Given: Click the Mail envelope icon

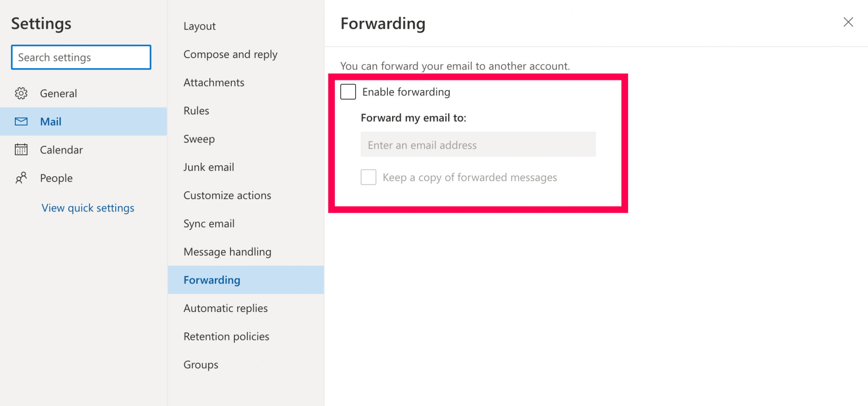Looking at the screenshot, I should point(21,122).
